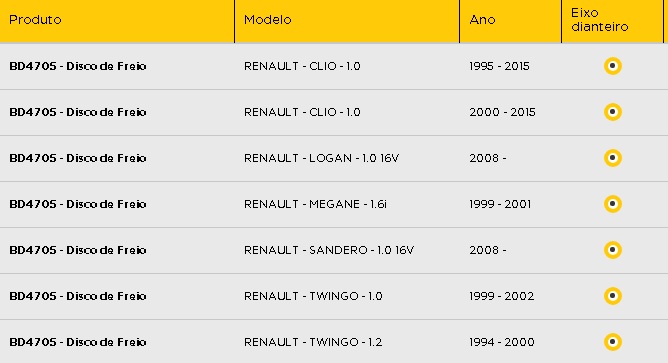The height and width of the screenshot is (363, 668).
Task: Open BD4705 product link in Twingo 1.2 row
Action: pos(78,342)
